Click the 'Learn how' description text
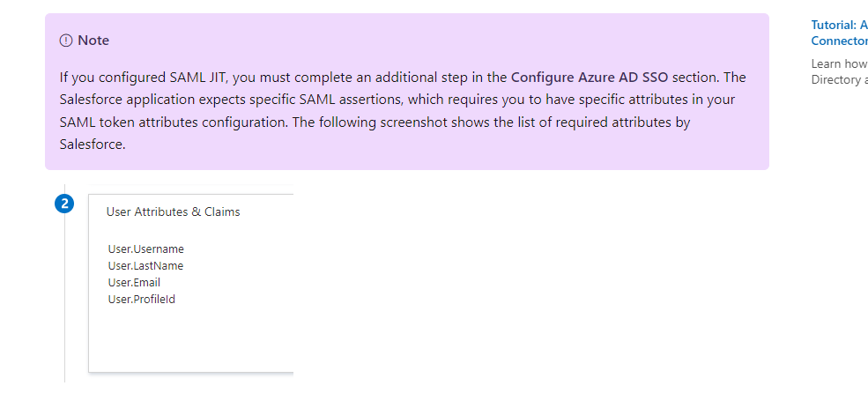Viewport: 868px width, 408px height. pos(838,63)
